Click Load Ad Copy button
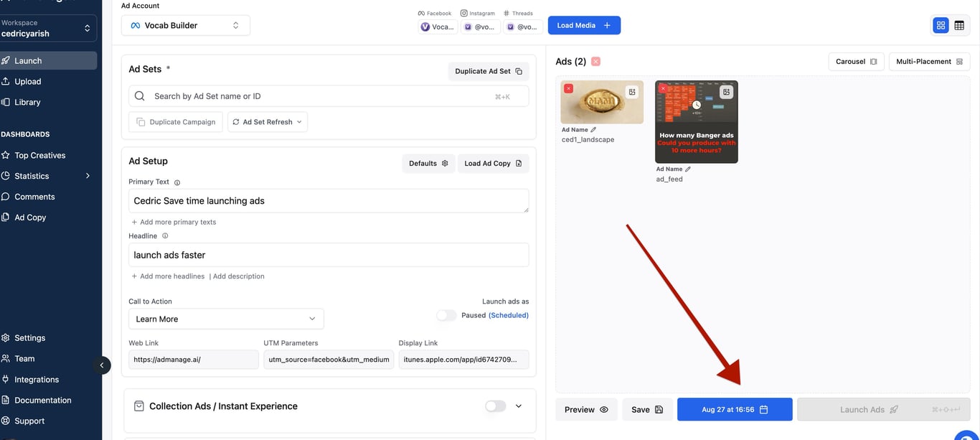Image resolution: width=980 pixels, height=440 pixels. click(493, 163)
